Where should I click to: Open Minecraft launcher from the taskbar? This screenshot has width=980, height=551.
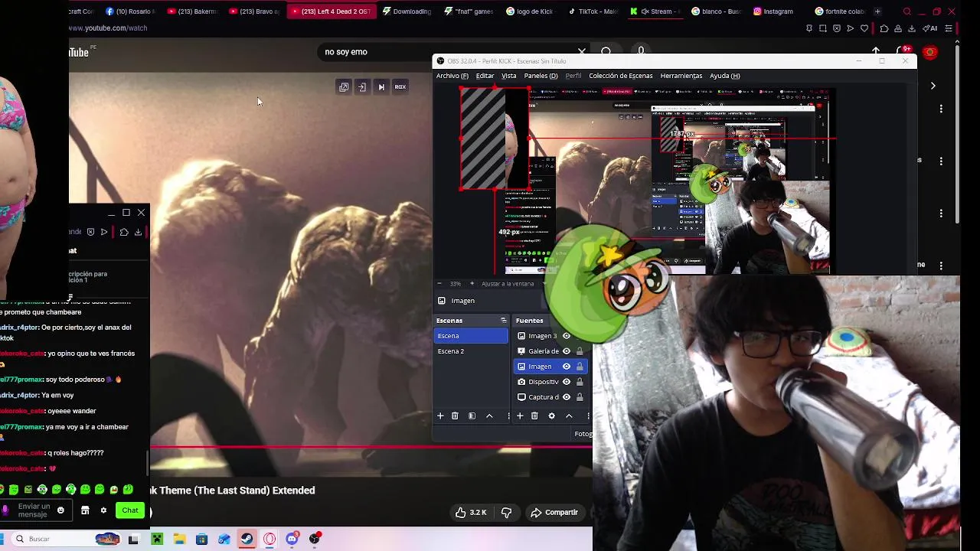point(157,539)
